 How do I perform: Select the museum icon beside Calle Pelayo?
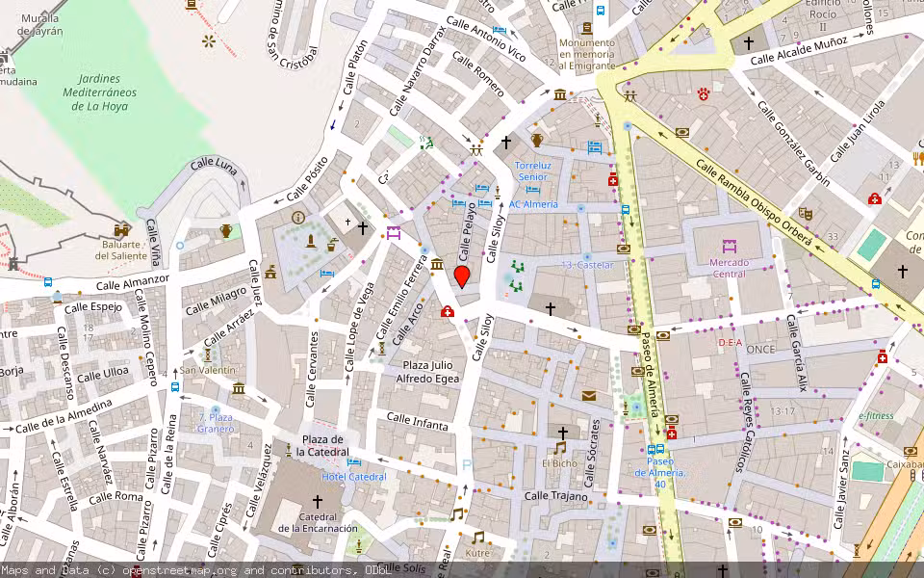pyautogui.click(x=437, y=264)
